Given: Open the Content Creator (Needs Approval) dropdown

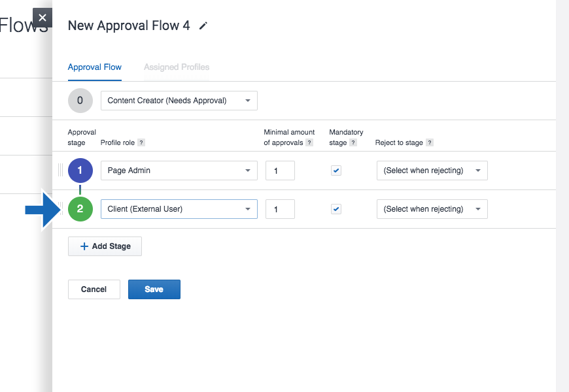Looking at the screenshot, I should [179, 101].
